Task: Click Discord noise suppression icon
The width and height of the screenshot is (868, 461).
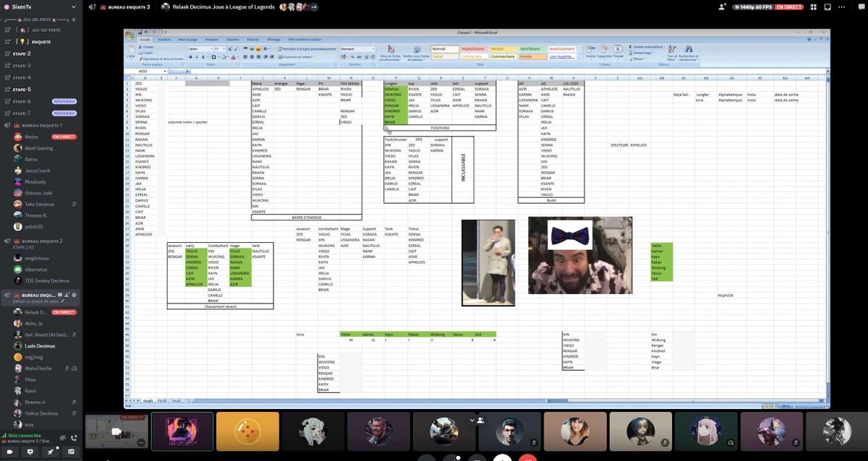Action: pyautogui.click(x=62, y=438)
